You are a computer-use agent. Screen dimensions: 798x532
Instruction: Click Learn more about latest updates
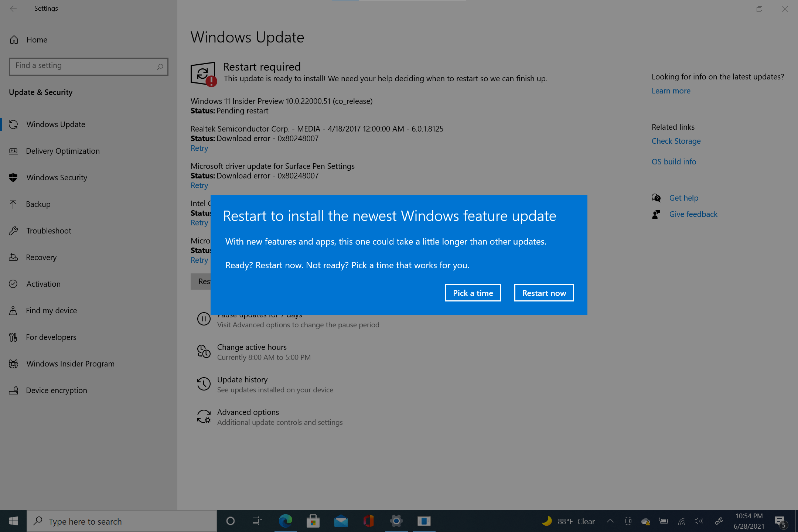coord(671,90)
